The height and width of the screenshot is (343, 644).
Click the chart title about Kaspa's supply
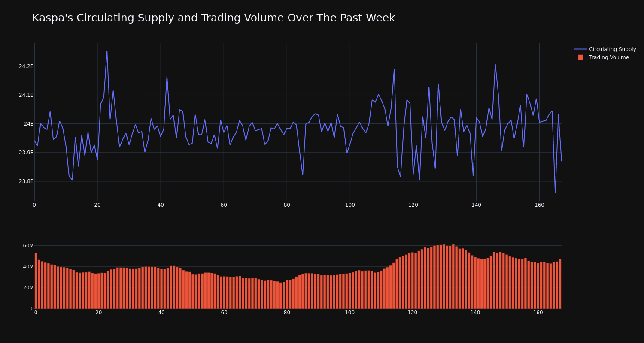point(213,18)
